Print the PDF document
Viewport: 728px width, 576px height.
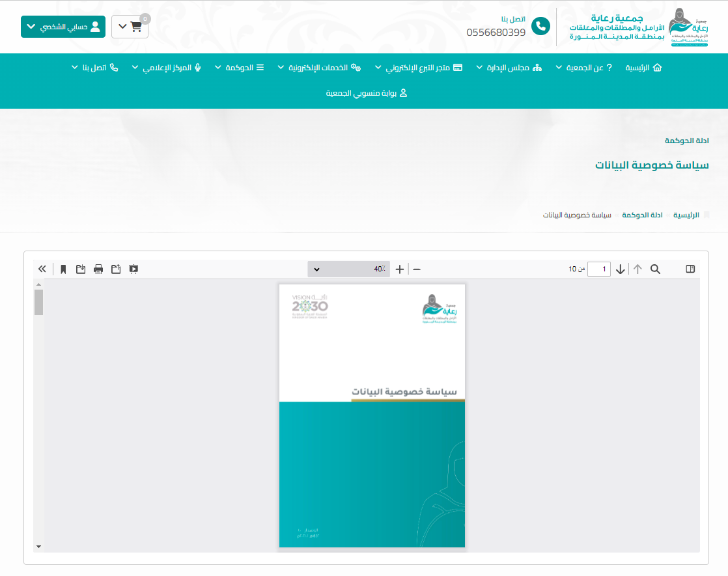[x=98, y=269]
